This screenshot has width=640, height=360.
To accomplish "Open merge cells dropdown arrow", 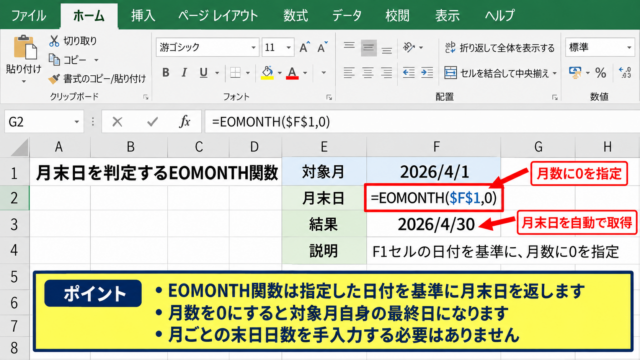I will pos(555,73).
